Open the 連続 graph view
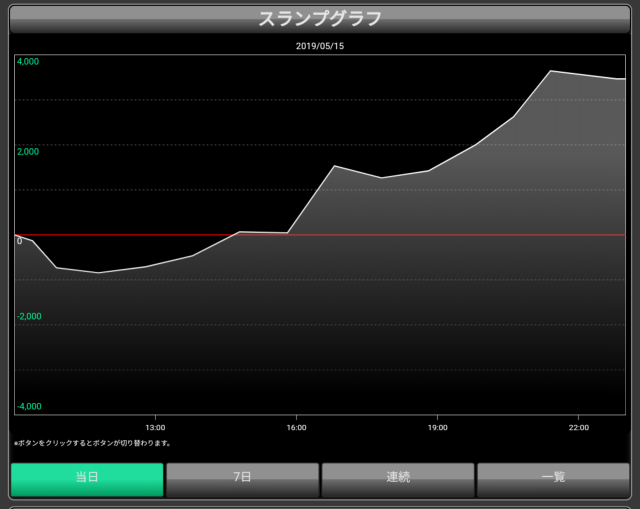The height and width of the screenshot is (509, 640). click(x=397, y=479)
